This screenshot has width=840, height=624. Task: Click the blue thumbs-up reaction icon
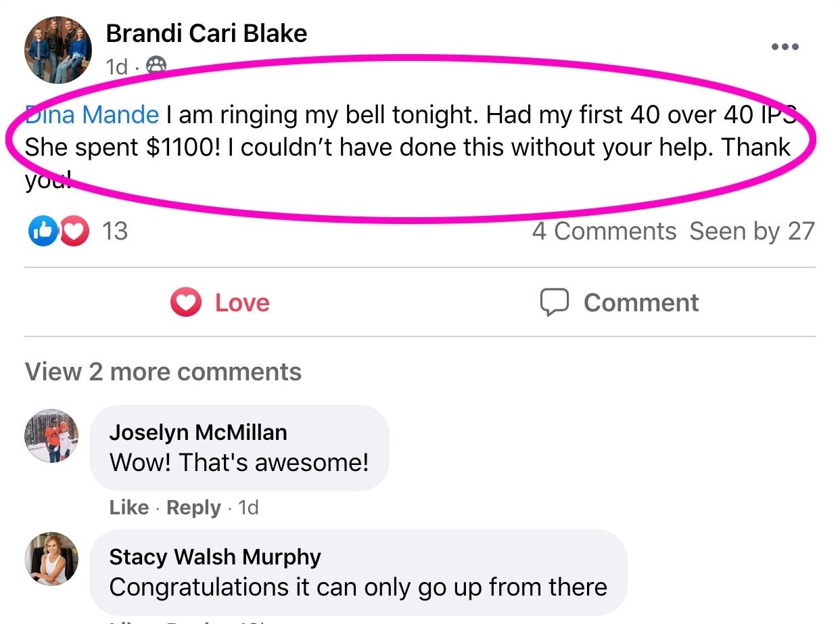pyautogui.click(x=41, y=232)
